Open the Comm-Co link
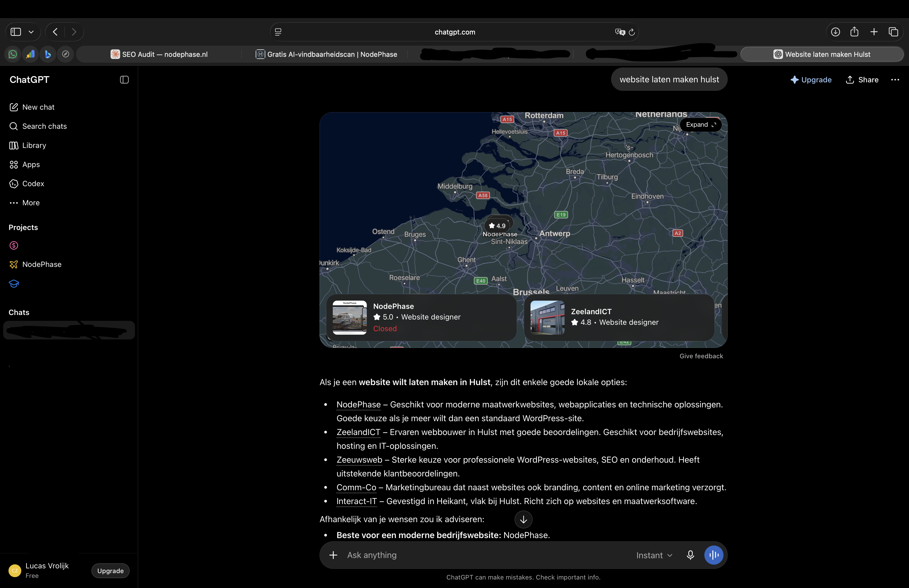The image size is (909, 588). pos(356,487)
